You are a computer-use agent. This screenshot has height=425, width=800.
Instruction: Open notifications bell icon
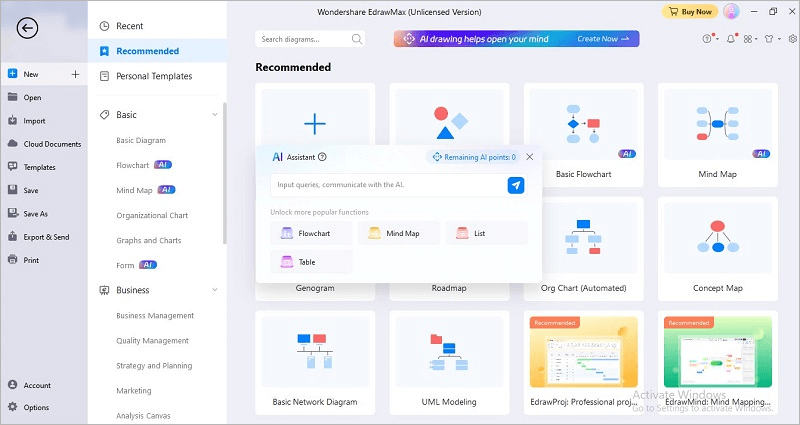point(731,39)
